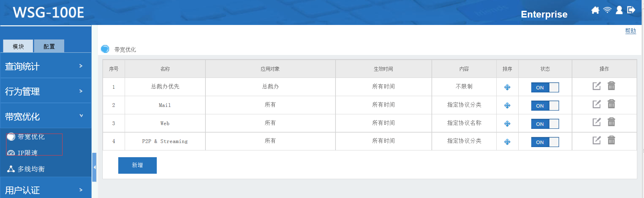This screenshot has width=644, height=198.
Task: Toggle off the 总裁办优先 rule status
Action: (545, 87)
